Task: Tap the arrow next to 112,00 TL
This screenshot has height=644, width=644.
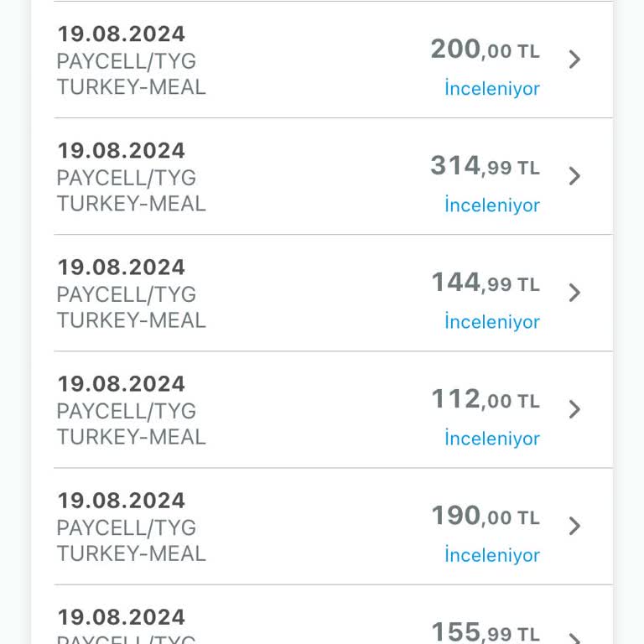Action: pyautogui.click(x=574, y=409)
